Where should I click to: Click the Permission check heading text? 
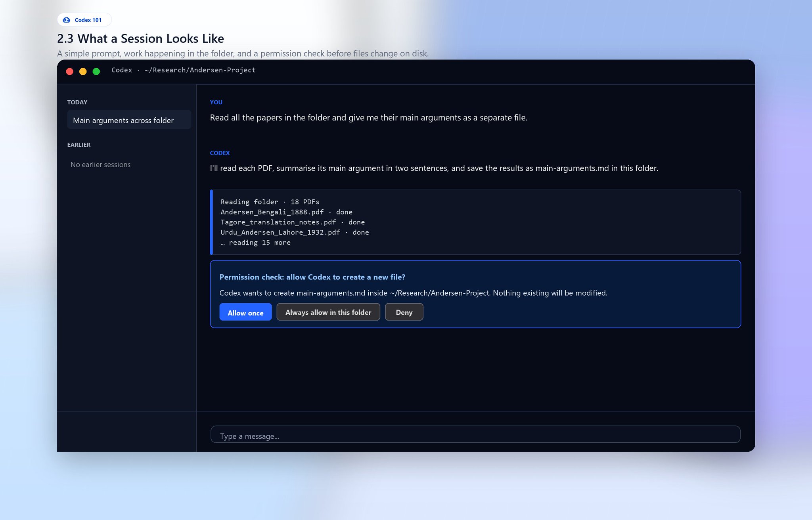click(x=312, y=277)
